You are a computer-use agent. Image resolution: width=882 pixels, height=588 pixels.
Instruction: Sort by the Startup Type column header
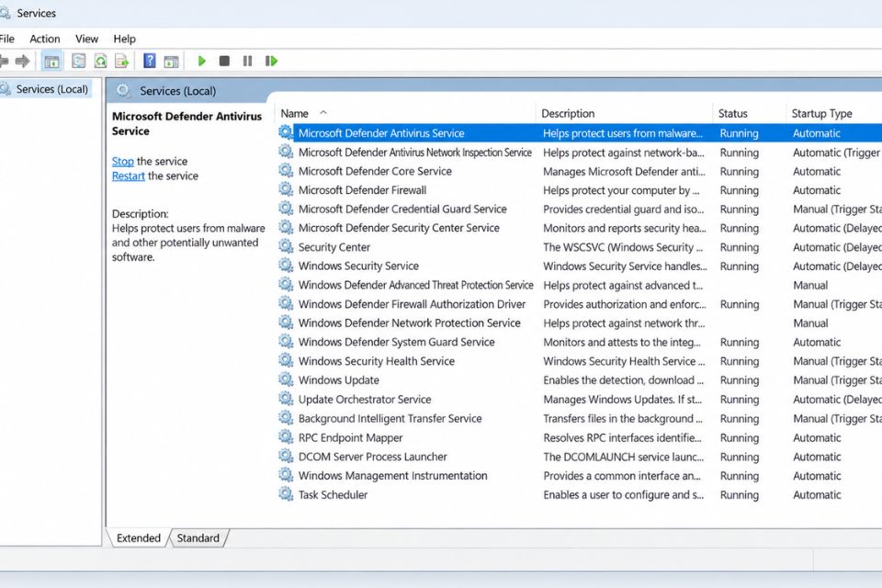[833, 113]
